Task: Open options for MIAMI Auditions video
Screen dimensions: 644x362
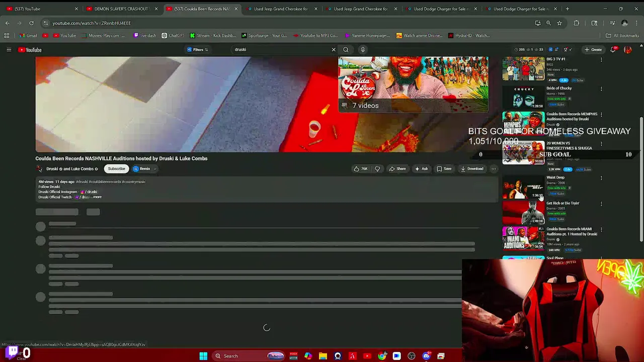Action: point(601,230)
